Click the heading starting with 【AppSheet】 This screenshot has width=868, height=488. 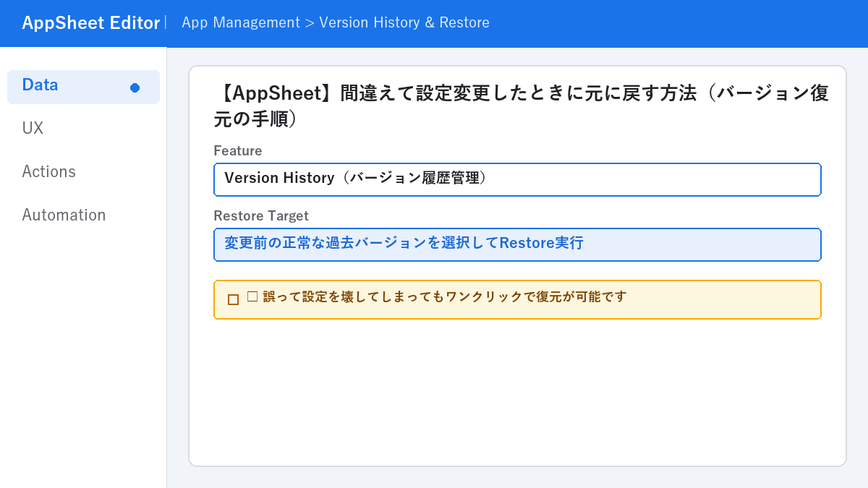click(x=522, y=106)
